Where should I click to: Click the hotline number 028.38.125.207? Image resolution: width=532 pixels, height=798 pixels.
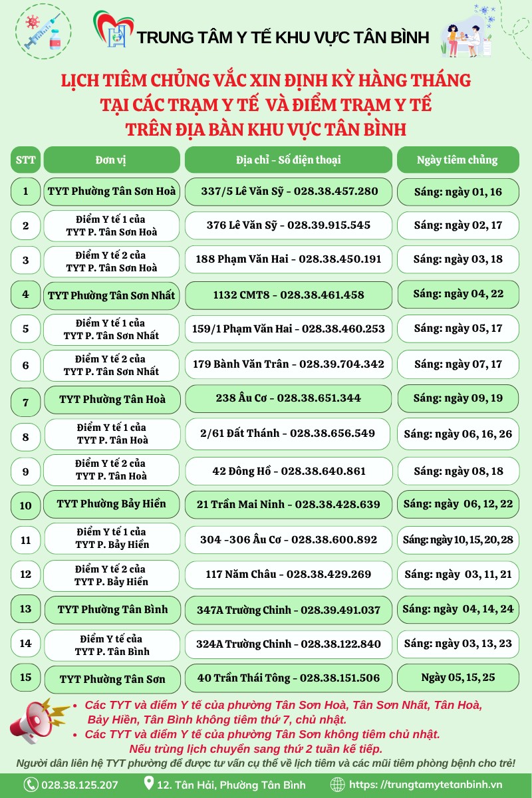[80, 785]
